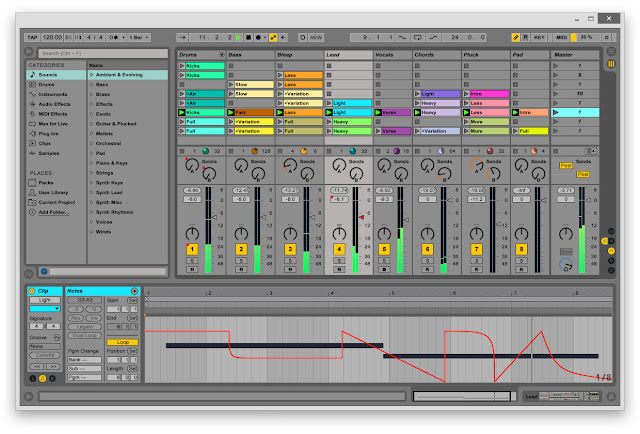Open Add Folder in Places
The image size is (640, 434).
pos(53,212)
